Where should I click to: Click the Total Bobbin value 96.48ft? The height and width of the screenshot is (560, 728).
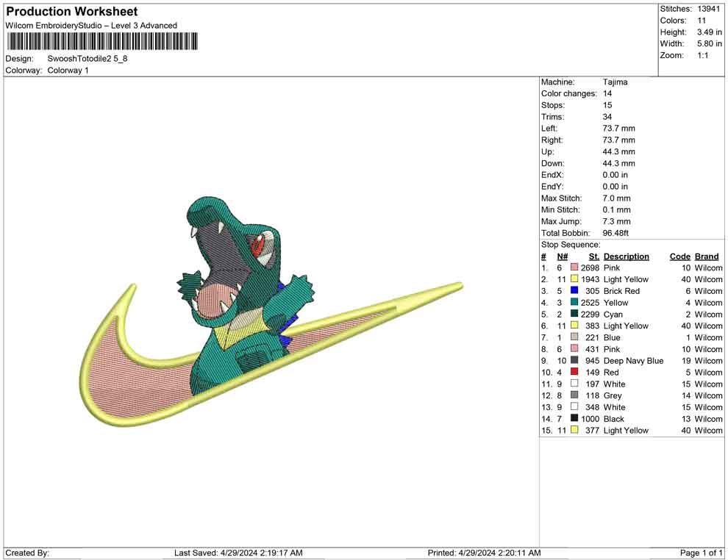pyautogui.click(x=615, y=233)
